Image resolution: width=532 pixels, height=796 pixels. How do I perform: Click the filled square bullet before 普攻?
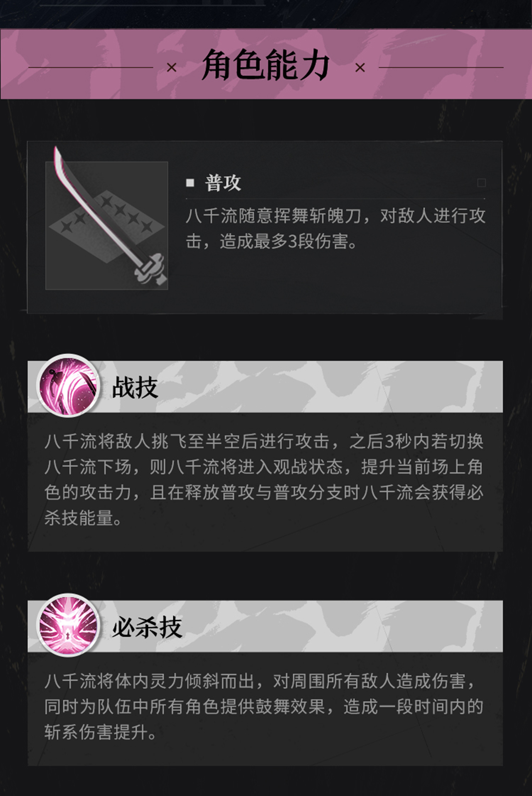190,183
